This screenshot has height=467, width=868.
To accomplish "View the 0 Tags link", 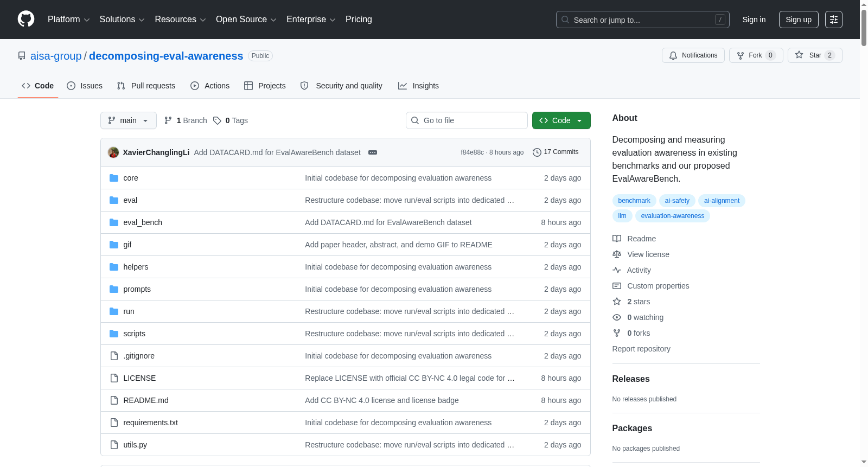I will click(x=231, y=120).
